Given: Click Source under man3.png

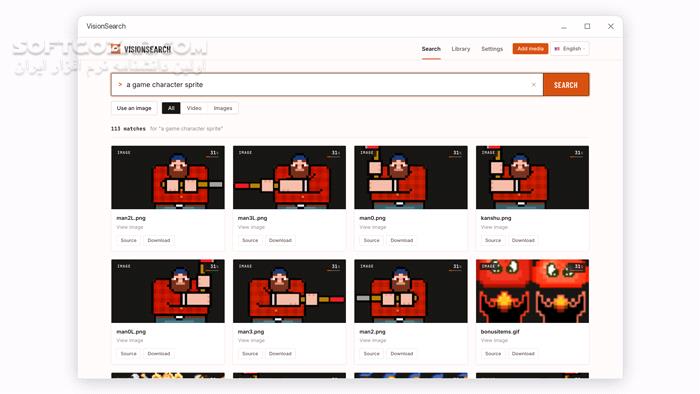Looking at the screenshot, I should pyautogui.click(x=250, y=353).
